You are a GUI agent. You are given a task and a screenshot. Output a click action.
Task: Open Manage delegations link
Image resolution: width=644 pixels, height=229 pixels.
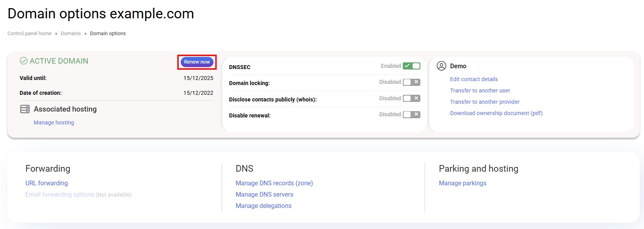(263, 206)
